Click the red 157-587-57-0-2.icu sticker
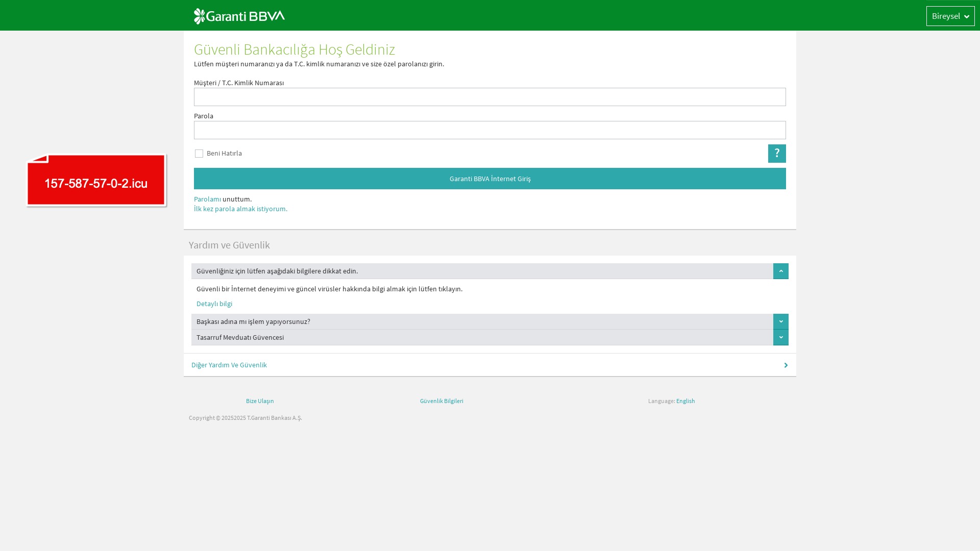 [96, 180]
